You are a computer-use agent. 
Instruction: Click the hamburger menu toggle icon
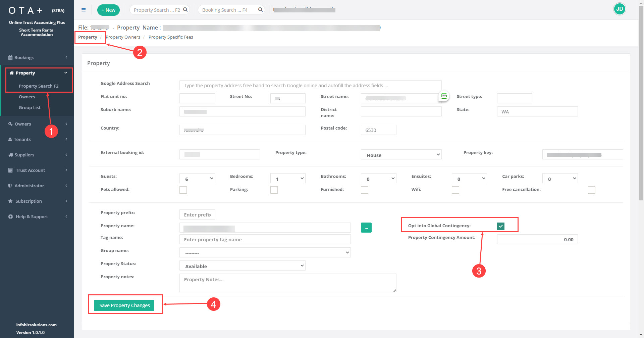84,10
